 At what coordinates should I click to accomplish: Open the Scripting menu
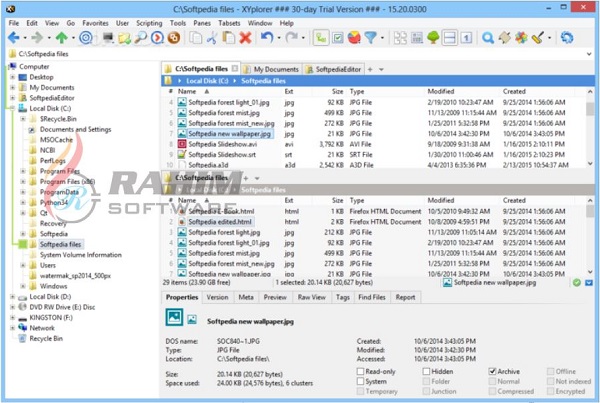click(x=149, y=23)
